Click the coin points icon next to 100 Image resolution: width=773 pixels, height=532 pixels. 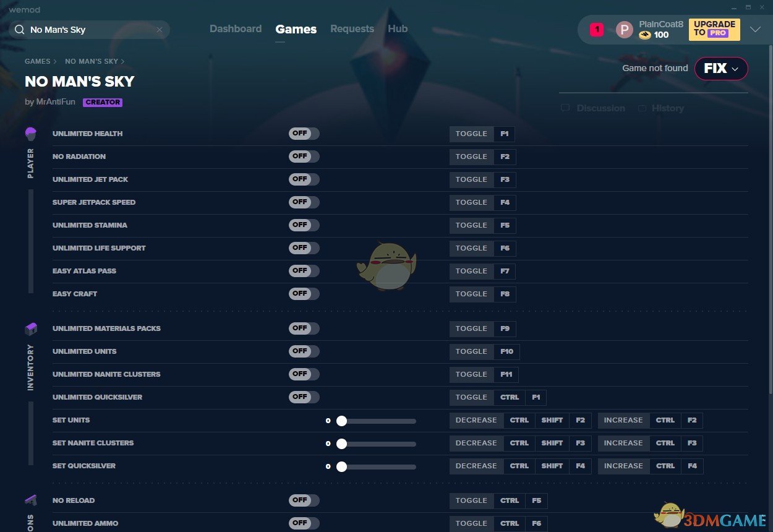(x=645, y=35)
